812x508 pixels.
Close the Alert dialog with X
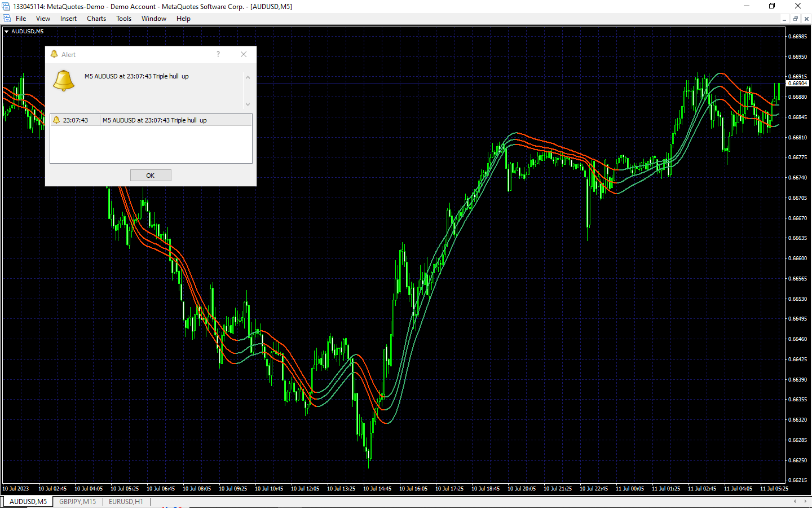[x=244, y=54]
